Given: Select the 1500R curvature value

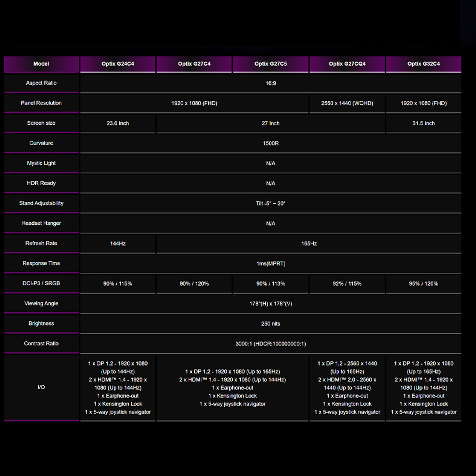Looking at the screenshot, I should click(271, 144).
